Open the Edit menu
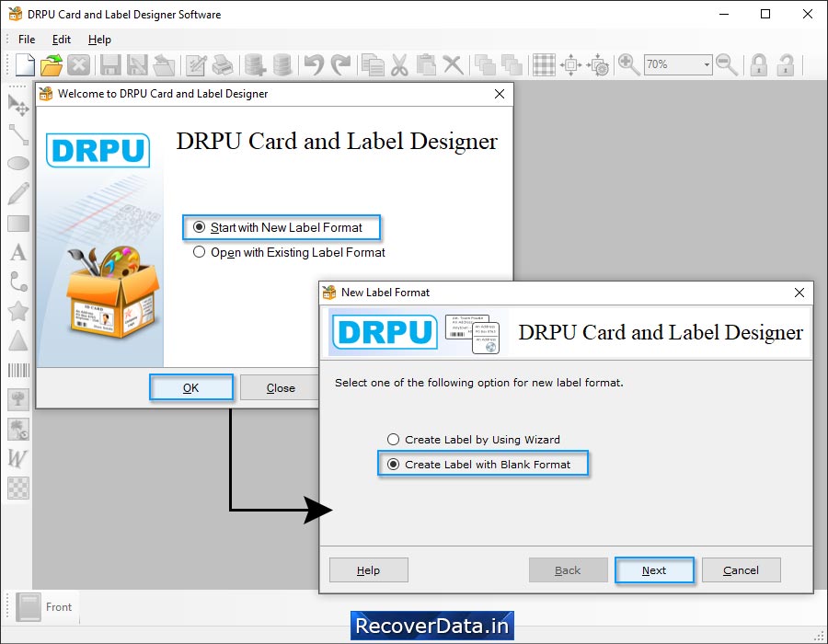This screenshot has height=644, width=828. (62, 40)
